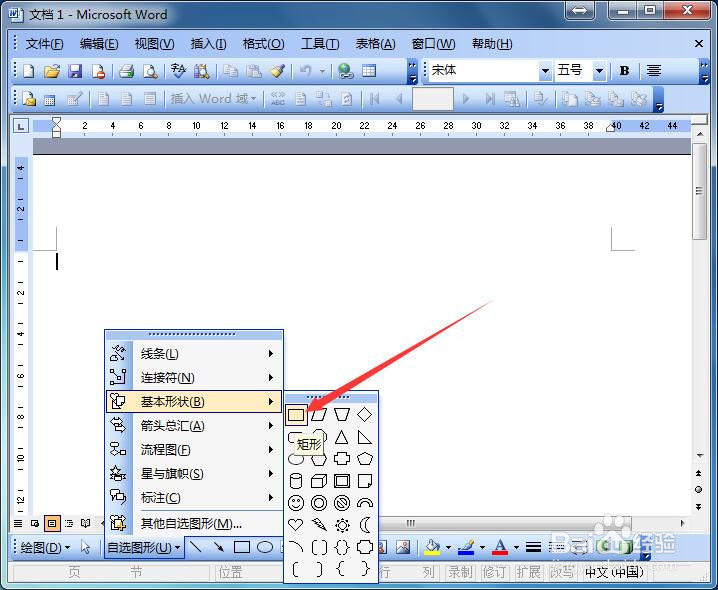Select the Block Arc shape
This screenshot has height=590, width=718.
click(x=364, y=503)
